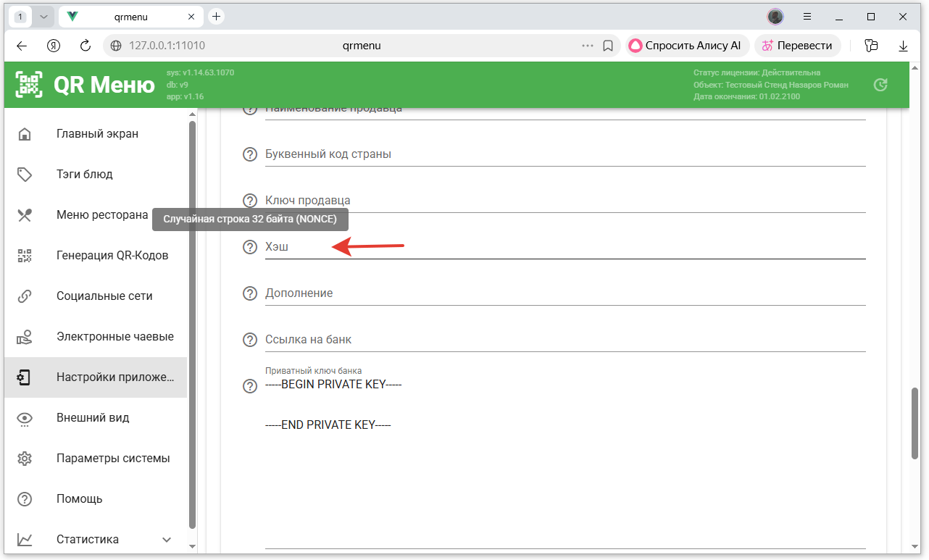929x560 pixels.
Task: Open Генерация QR-Кодов from the sidebar
Action: [x=112, y=256]
